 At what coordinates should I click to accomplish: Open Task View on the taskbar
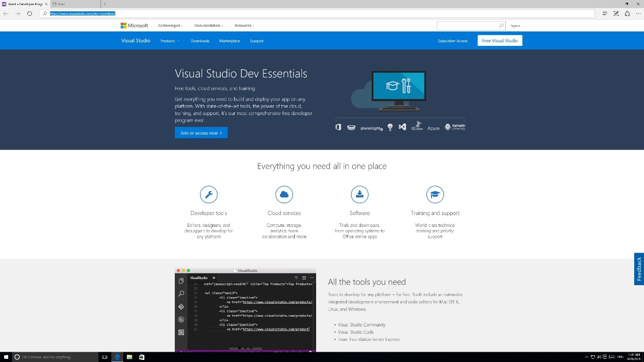pos(105,357)
